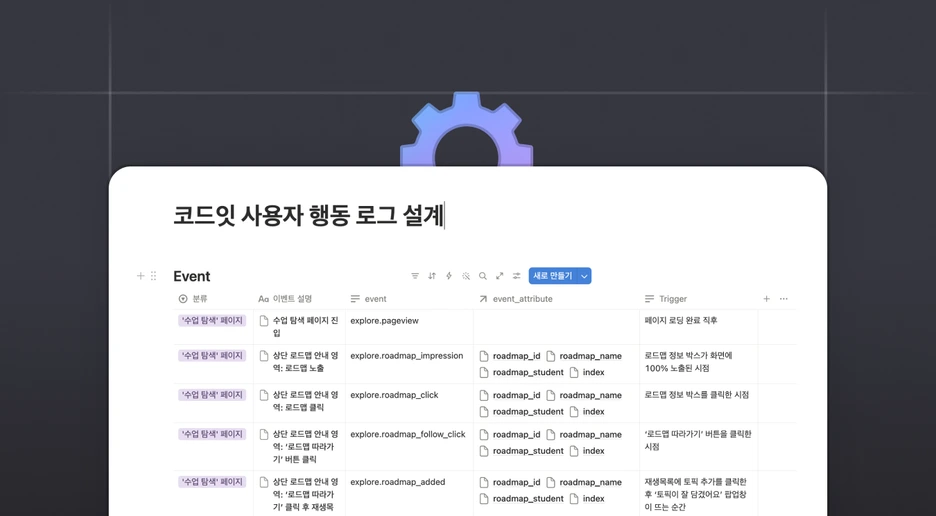Expand the dropdown arrow beside 새로 만들기
This screenshot has height=516, width=936.
pyautogui.click(x=584, y=276)
